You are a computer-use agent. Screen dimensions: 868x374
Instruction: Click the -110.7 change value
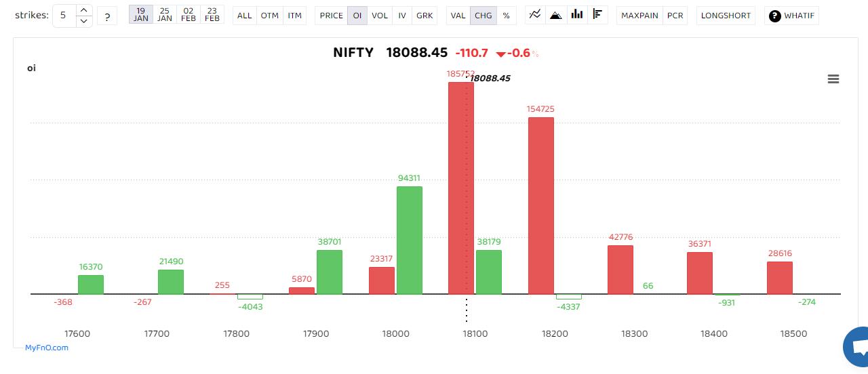[x=472, y=53]
